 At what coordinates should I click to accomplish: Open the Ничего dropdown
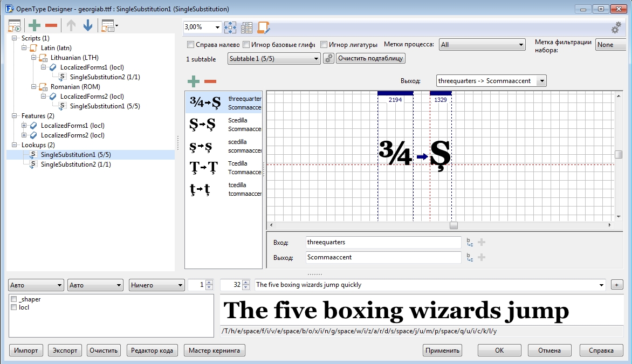point(156,285)
